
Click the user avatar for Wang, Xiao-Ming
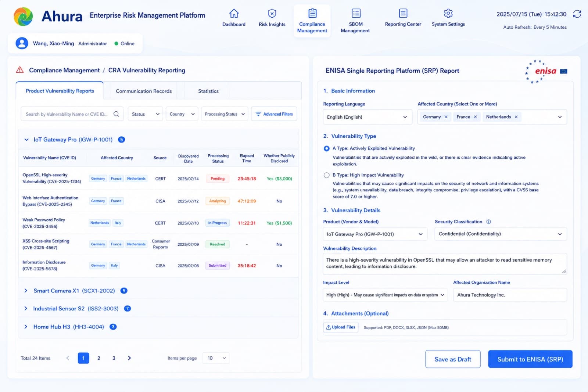pos(22,43)
